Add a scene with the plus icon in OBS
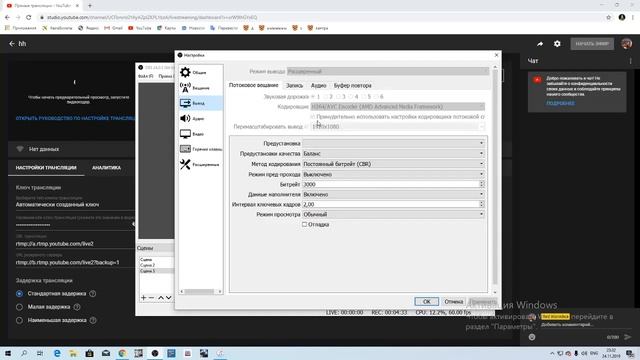The width and height of the screenshot is (640, 360). (143, 298)
